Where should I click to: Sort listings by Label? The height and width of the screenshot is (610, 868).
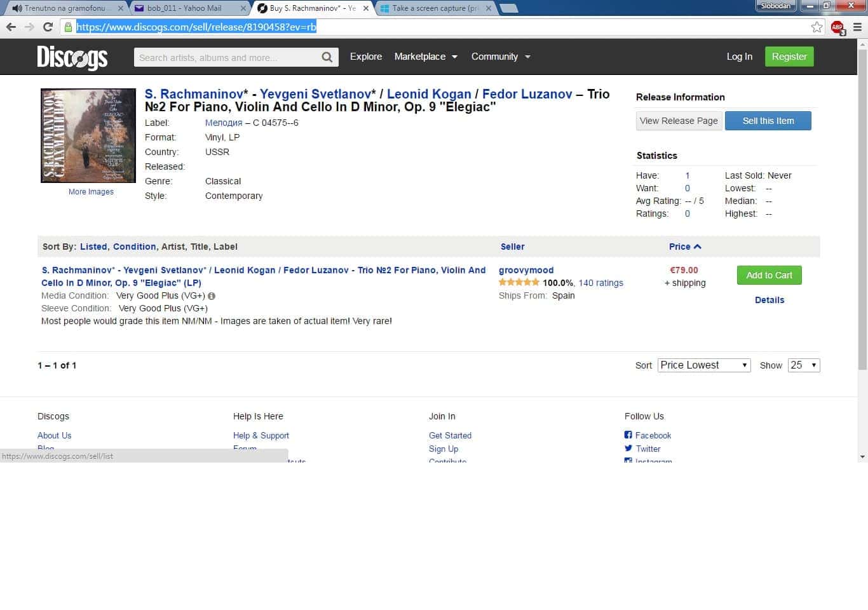point(226,247)
